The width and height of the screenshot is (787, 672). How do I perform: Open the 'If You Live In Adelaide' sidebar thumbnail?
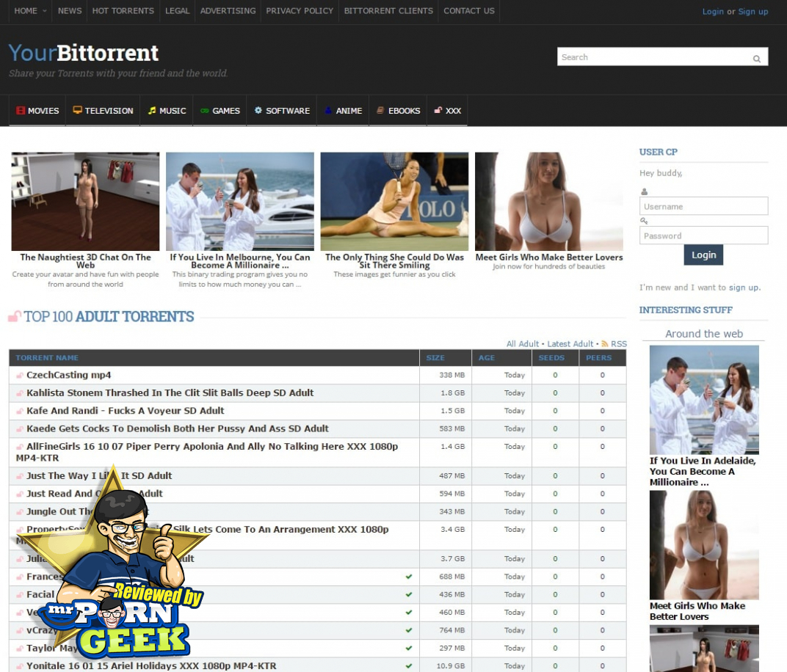pos(704,400)
